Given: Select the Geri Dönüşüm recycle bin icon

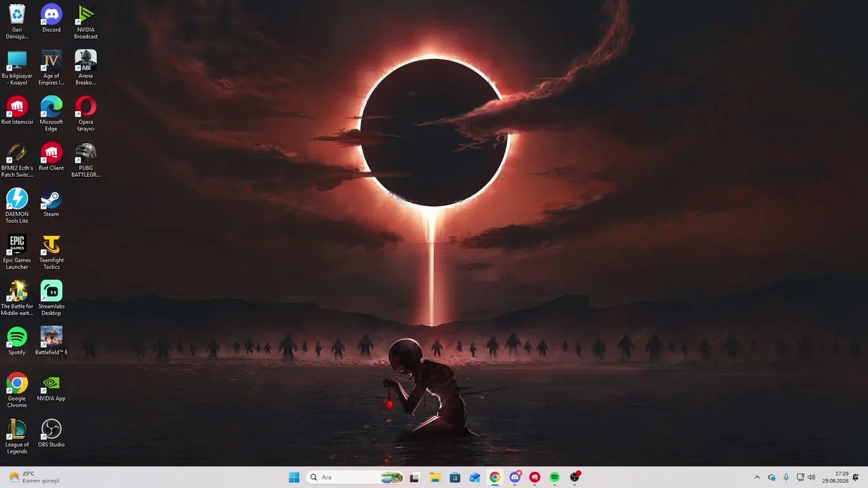Looking at the screenshot, I should (x=17, y=22).
